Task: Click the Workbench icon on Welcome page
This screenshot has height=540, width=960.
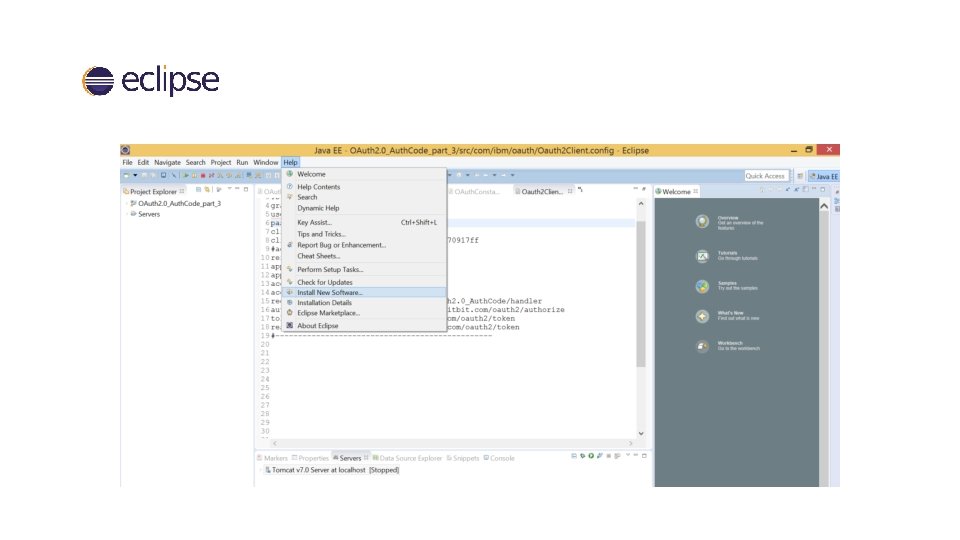Action: click(702, 347)
